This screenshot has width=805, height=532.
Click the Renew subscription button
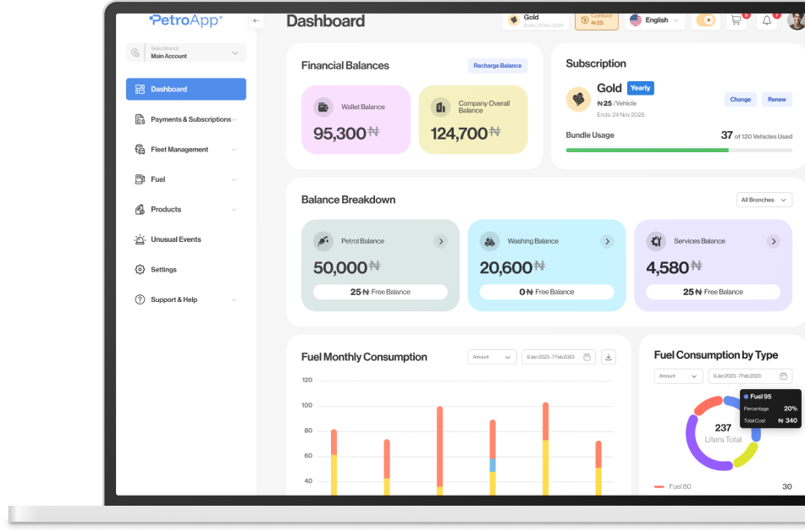(x=776, y=99)
